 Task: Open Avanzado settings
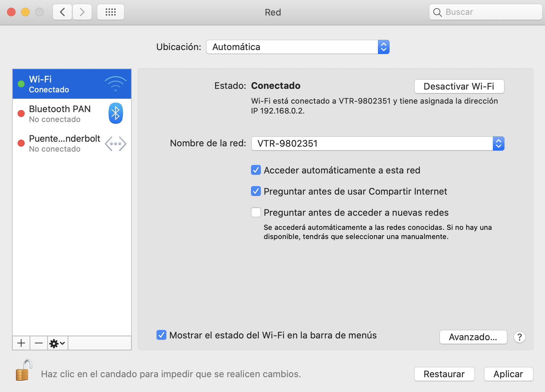(473, 337)
